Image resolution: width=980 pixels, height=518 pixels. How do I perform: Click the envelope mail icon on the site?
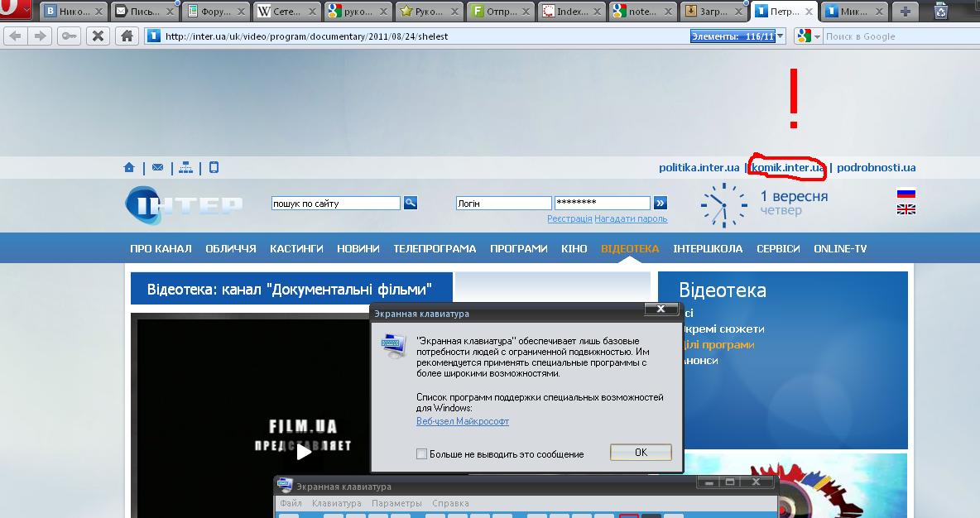tap(157, 167)
